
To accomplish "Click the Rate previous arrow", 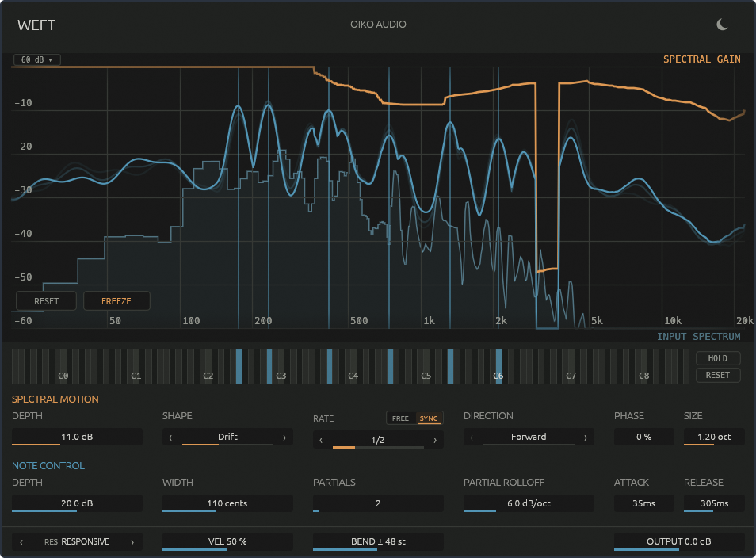I will 321,440.
